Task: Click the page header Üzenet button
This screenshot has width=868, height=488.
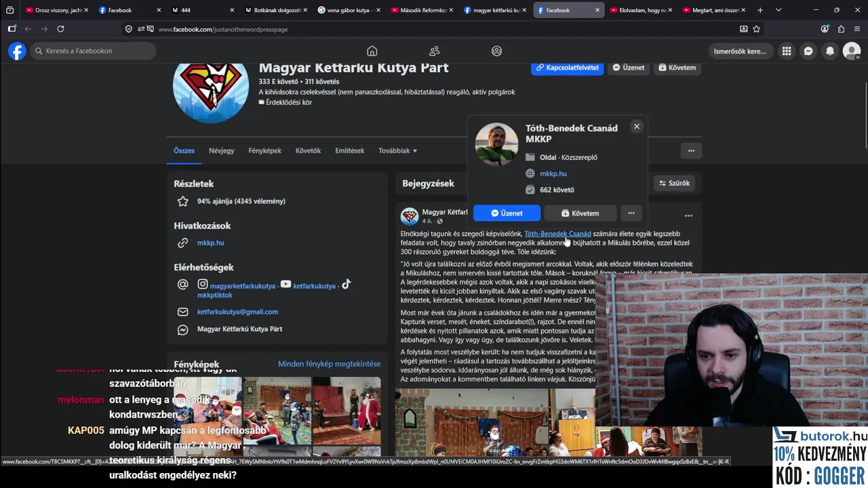Action: pyautogui.click(x=629, y=68)
